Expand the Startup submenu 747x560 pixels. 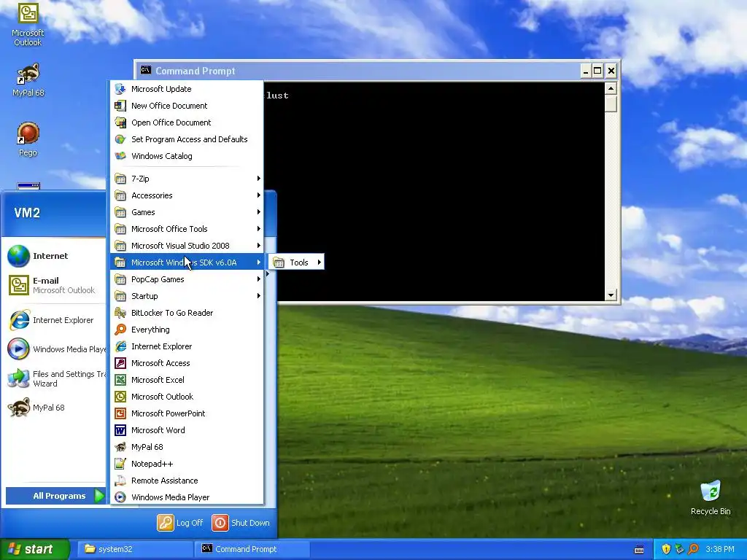[x=187, y=296]
